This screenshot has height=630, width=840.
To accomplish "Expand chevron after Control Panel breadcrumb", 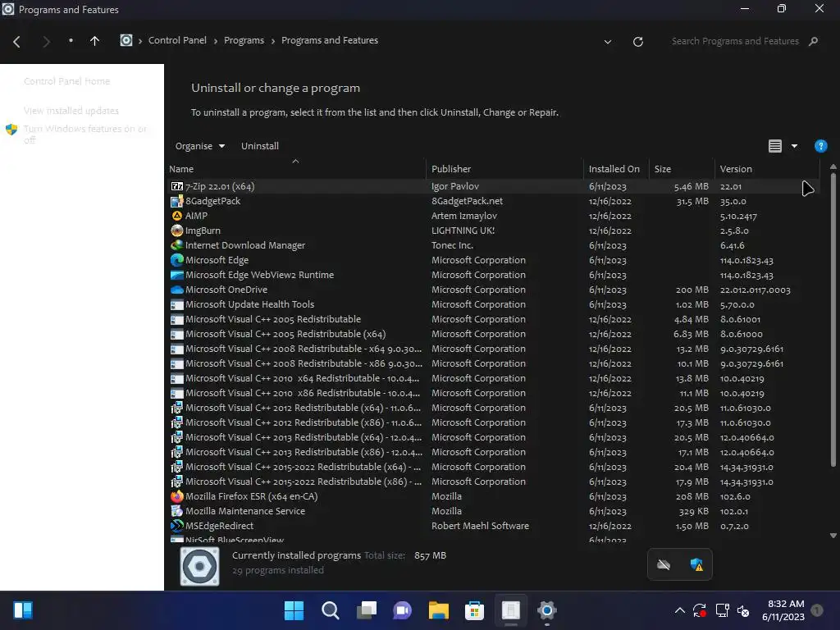I will click(216, 41).
